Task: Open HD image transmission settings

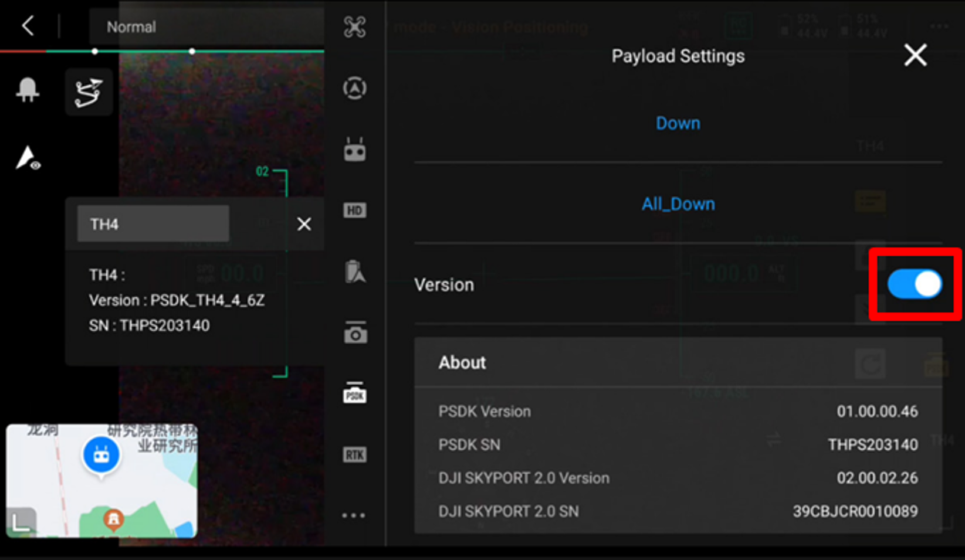Action: pyautogui.click(x=354, y=211)
